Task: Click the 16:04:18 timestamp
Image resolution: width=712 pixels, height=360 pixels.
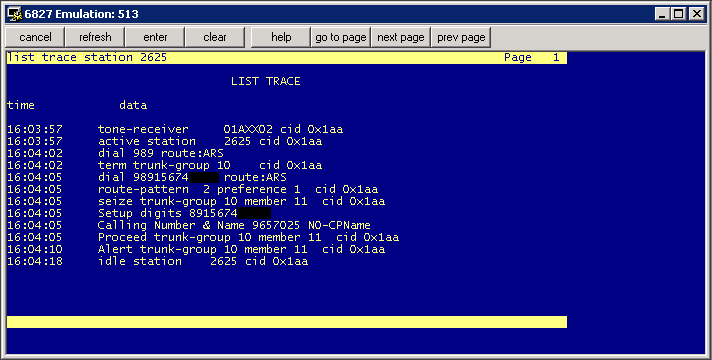Action: point(35,261)
